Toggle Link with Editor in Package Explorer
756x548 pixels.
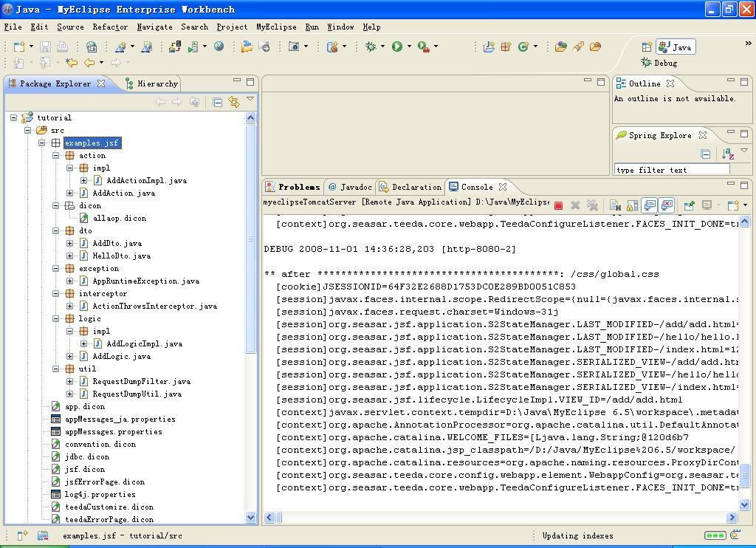[x=234, y=102]
